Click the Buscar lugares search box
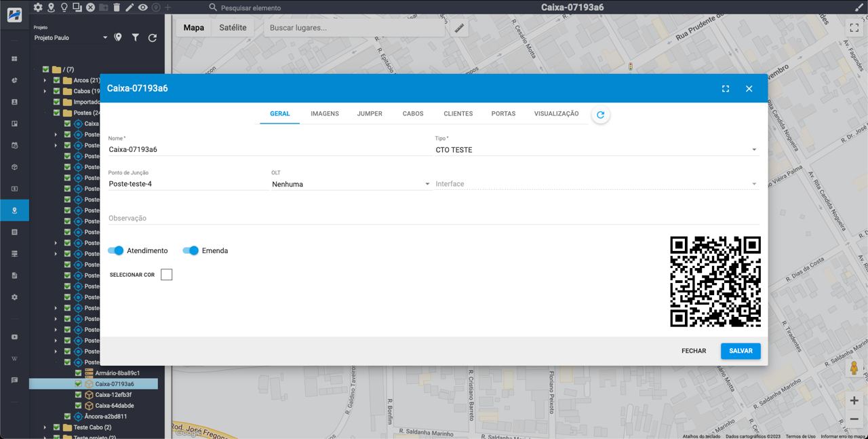The width and height of the screenshot is (868, 439). point(353,28)
